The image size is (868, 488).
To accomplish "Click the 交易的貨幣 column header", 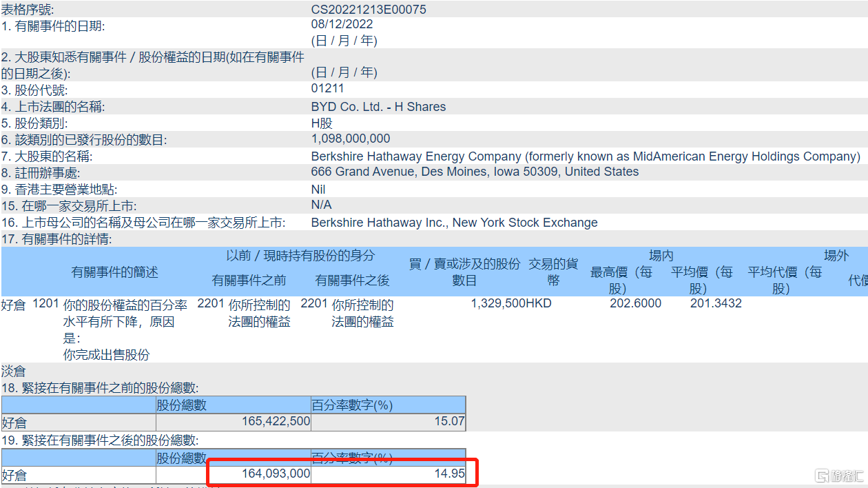I will point(553,272).
